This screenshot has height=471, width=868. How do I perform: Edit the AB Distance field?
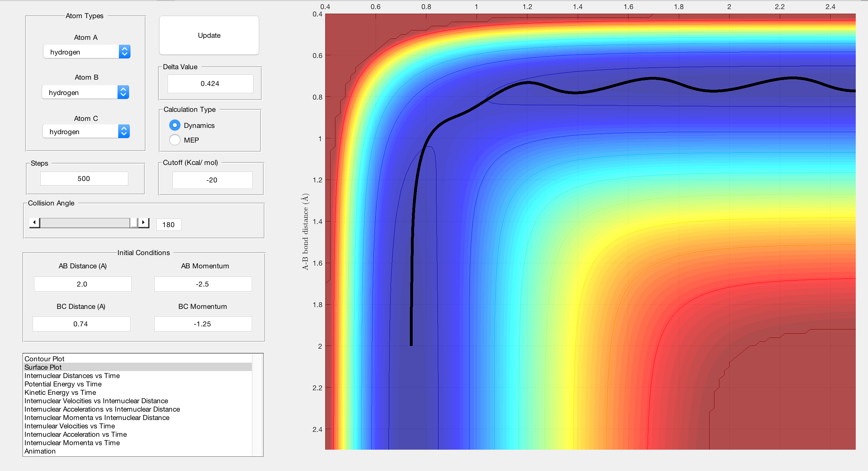(x=83, y=284)
